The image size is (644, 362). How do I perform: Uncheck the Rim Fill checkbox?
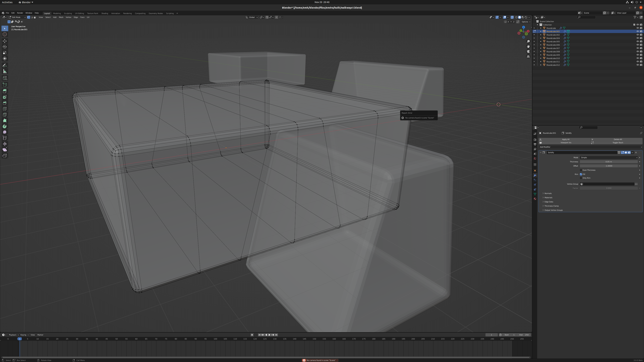click(581, 174)
